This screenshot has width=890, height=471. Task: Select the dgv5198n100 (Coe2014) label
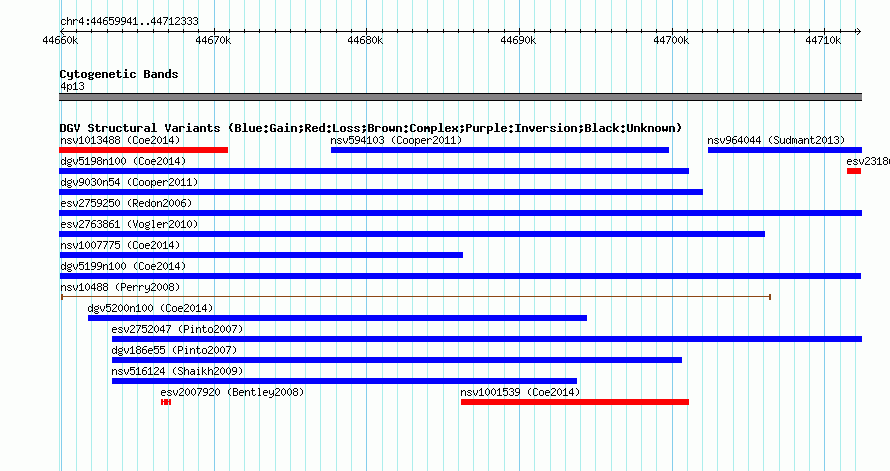coord(123,161)
